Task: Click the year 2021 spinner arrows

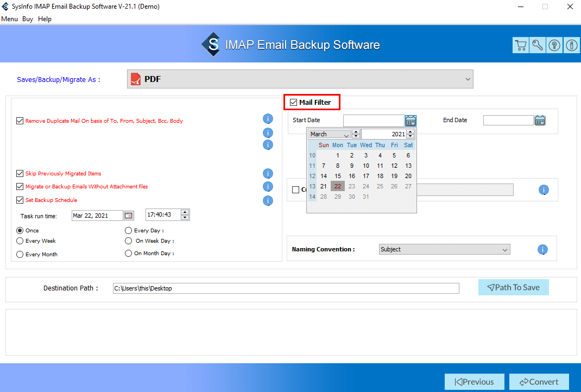Action: coord(410,134)
